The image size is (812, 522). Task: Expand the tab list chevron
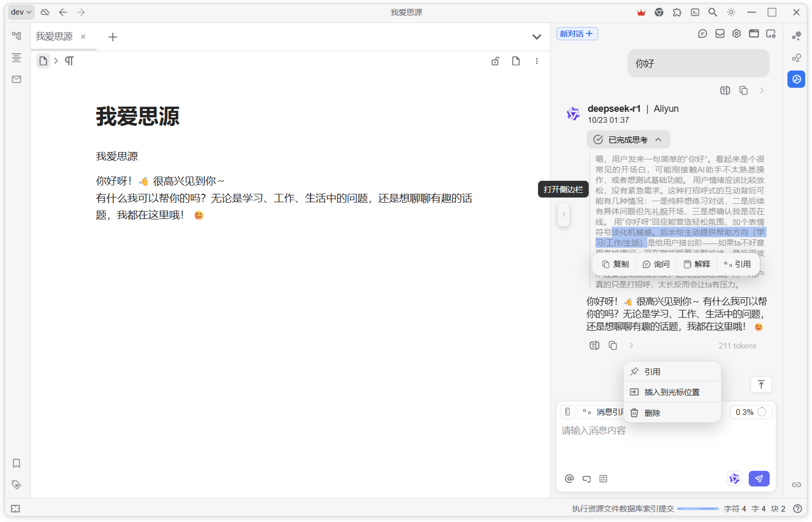[x=536, y=37]
